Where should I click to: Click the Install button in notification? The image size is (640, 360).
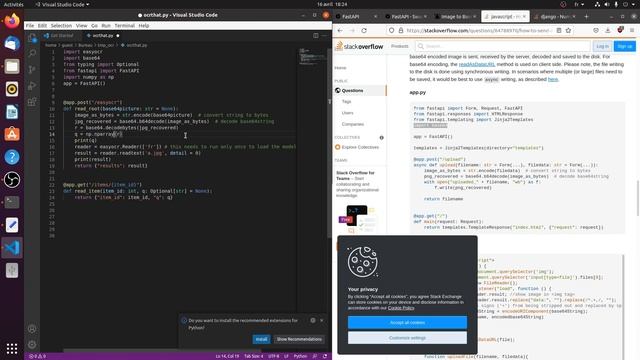coord(261,339)
